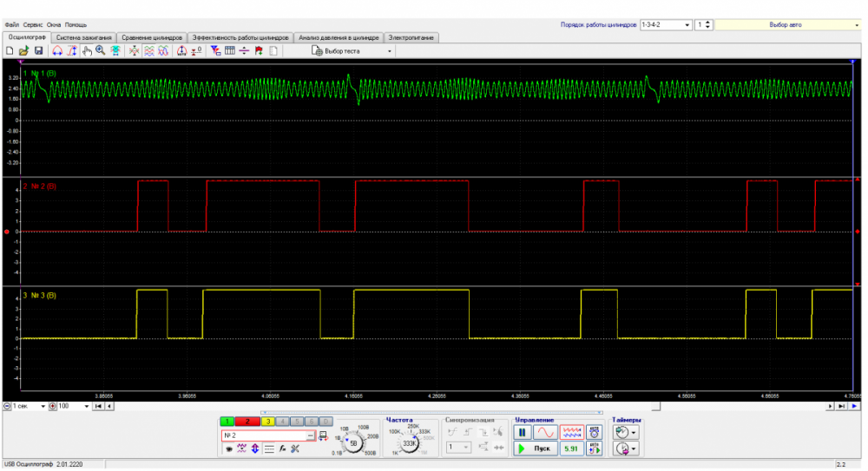Switch to Система зажигания tab
Viewport: 868px width, 471px height.
point(84,38)
